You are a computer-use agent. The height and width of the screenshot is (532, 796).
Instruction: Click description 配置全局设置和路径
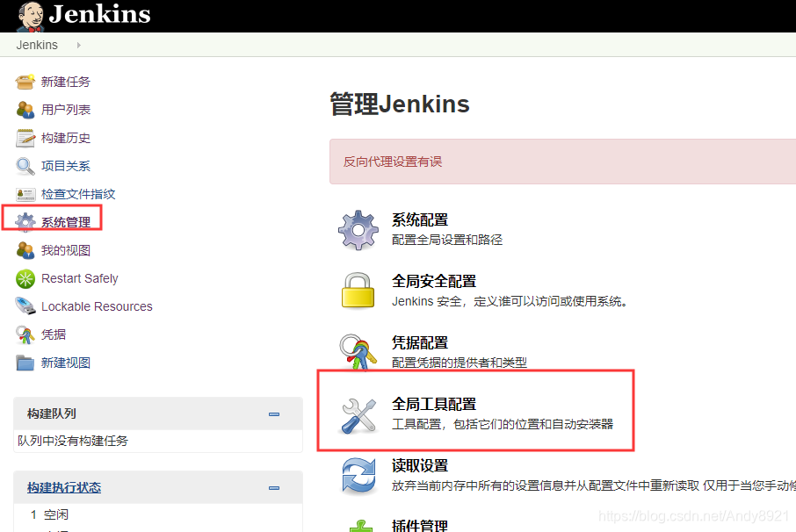coord(446,240)
